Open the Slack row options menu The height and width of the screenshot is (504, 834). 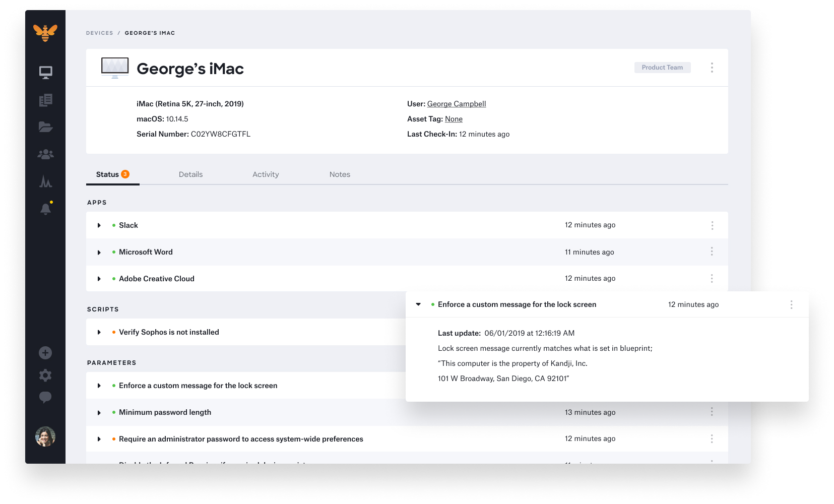click(x=712, y=225)
